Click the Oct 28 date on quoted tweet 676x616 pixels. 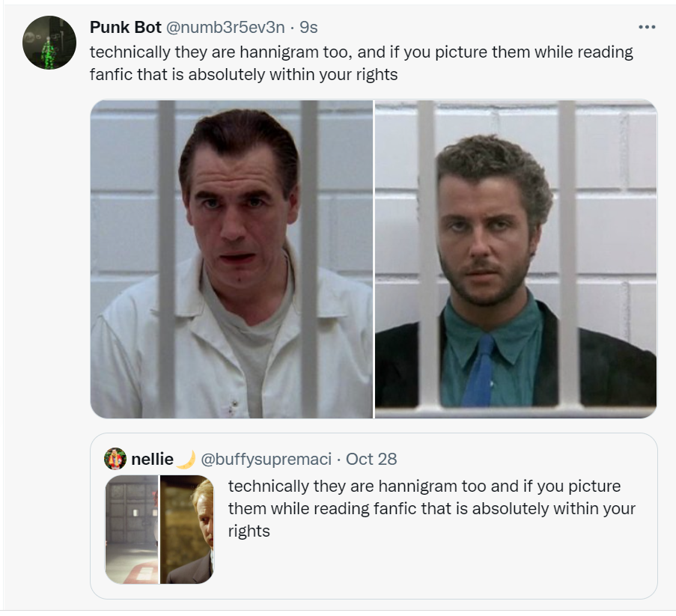point(371,459)
